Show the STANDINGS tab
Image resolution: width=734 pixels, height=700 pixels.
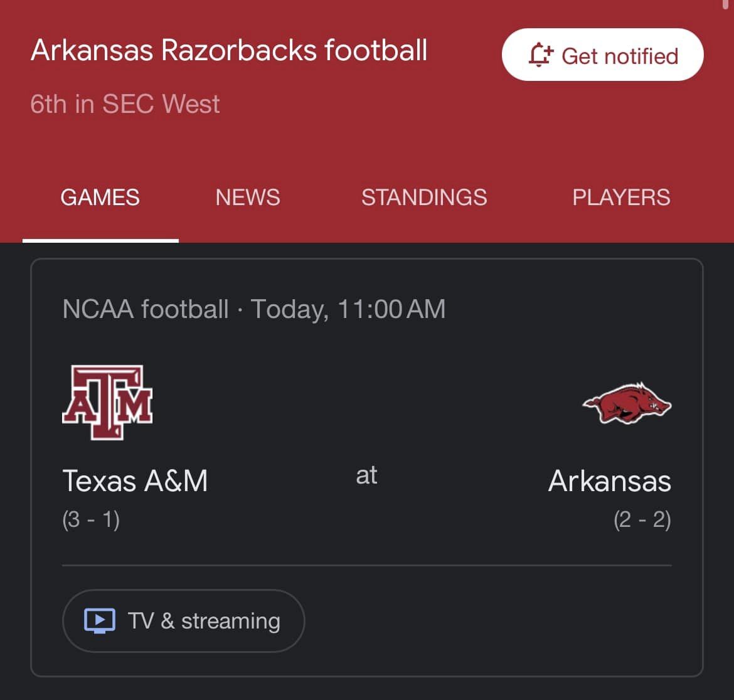pyautogui.click(x=424, y=198)
